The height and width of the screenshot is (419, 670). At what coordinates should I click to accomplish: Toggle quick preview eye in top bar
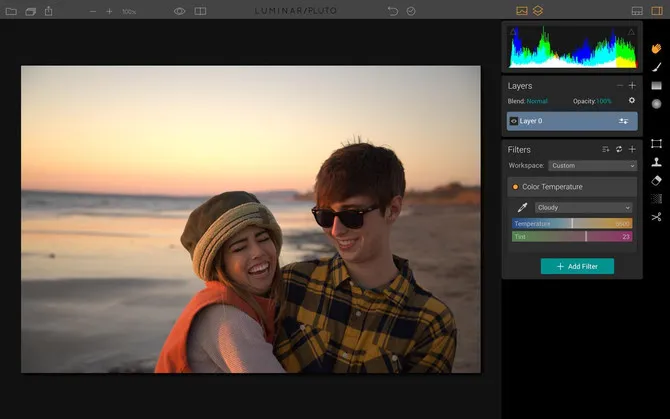coord(180,11)
